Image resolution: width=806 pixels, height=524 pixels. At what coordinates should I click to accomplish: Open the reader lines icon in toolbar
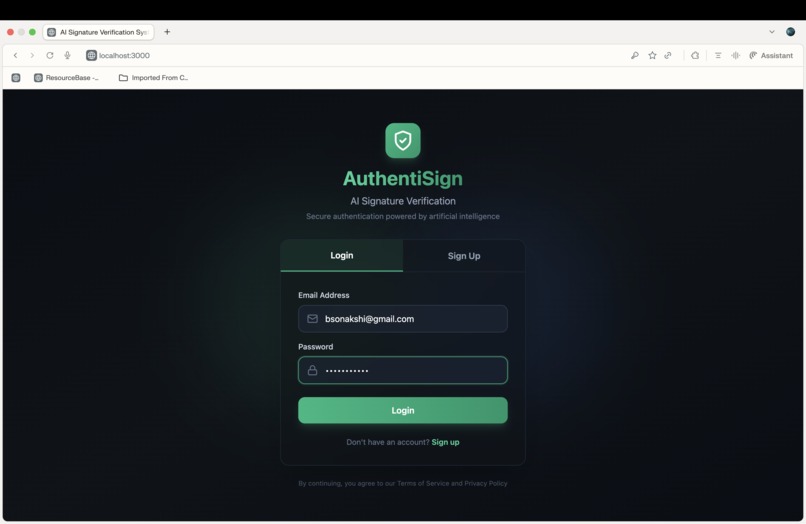coord(718,56)
